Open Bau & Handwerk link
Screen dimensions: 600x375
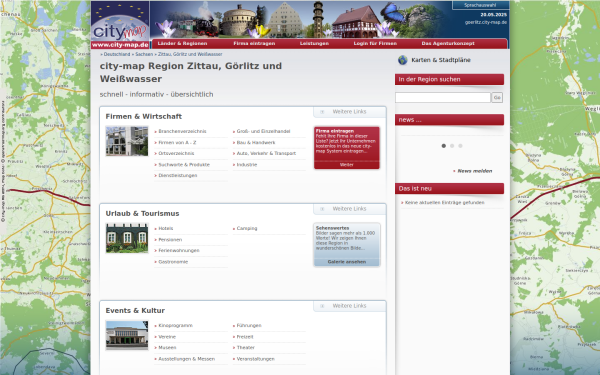pyautogui.click(x=256, y=142)
